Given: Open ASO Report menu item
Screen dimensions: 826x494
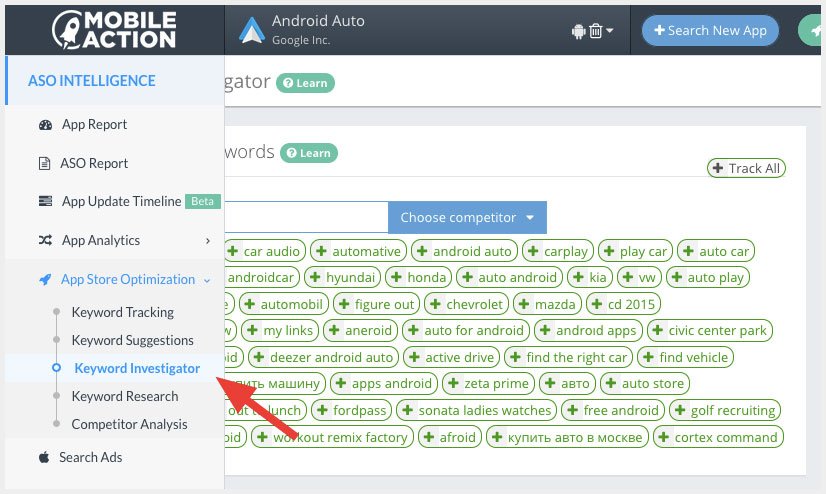Looking at the screenshot, I should point(94,163).
